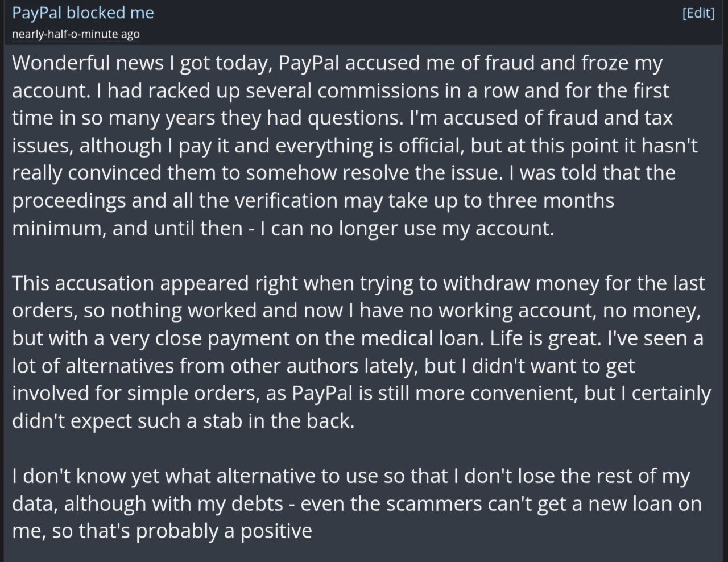Click the [Edit] link
The width and height of the screenshot is (728, 562).
pos(698,13)
